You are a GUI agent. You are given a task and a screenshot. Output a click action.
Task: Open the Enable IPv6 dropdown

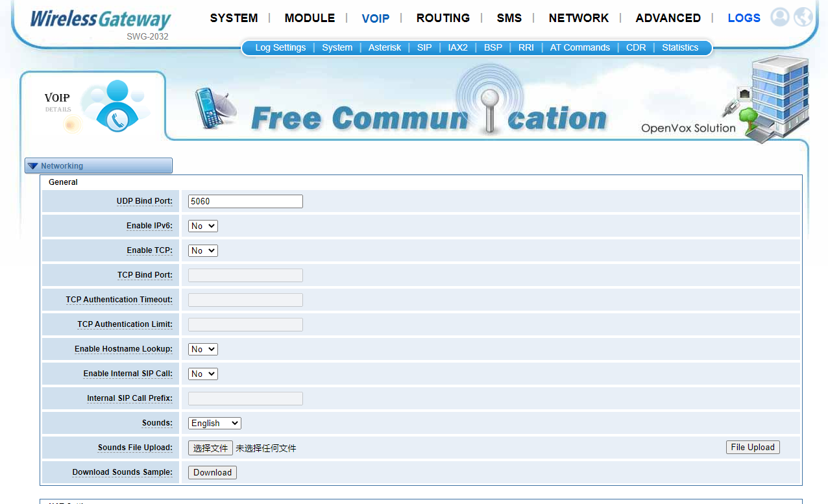203,226
